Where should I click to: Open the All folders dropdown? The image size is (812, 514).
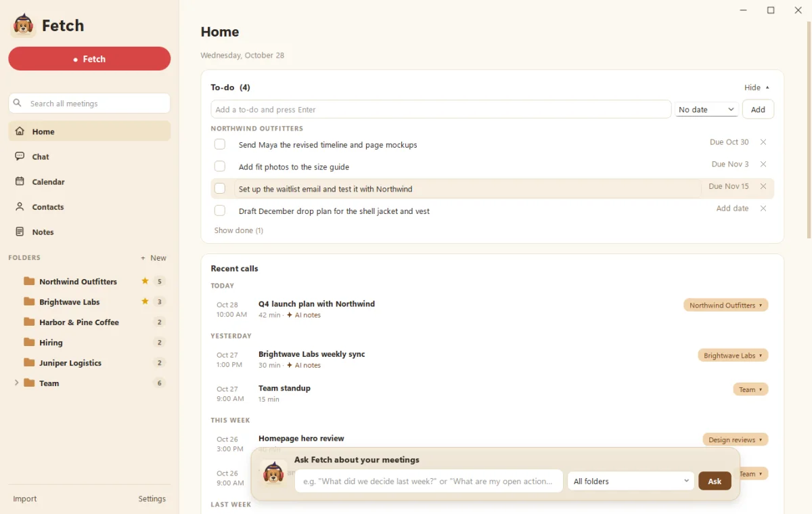(x=631, y=481)
